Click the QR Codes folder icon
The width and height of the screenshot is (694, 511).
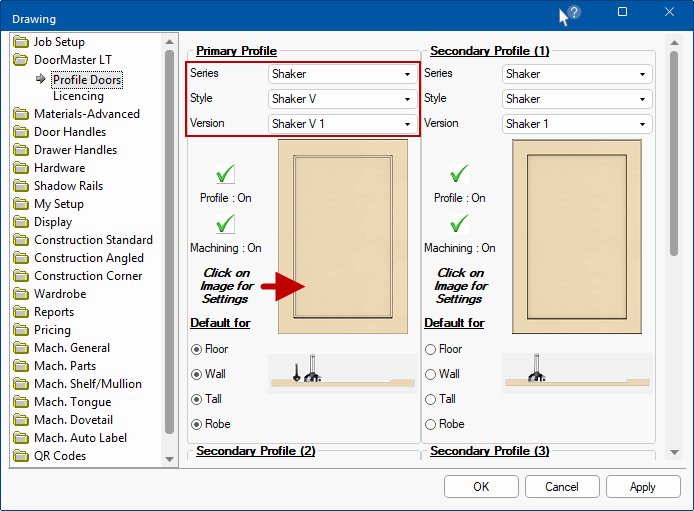21,456
